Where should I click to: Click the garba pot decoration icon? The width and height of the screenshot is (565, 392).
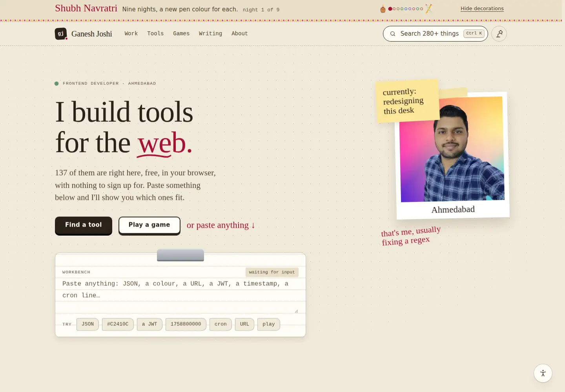point(383,9)
